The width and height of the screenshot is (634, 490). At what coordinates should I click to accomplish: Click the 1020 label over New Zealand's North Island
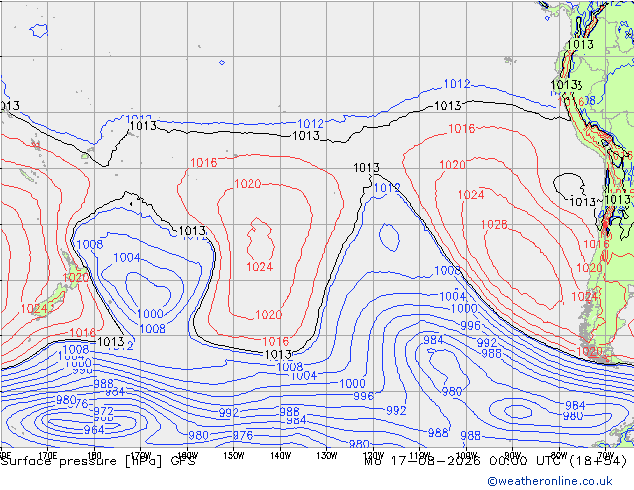[x=76, y=278]
